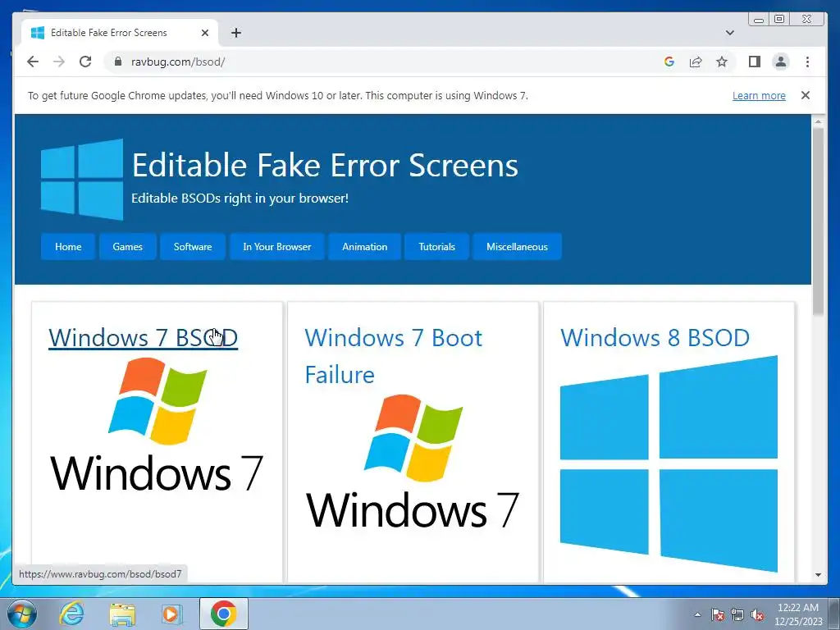This screenshot has width=840, height=630.
Task: Launch Internet Explorer from the taskbar
Action: (71, 614)
